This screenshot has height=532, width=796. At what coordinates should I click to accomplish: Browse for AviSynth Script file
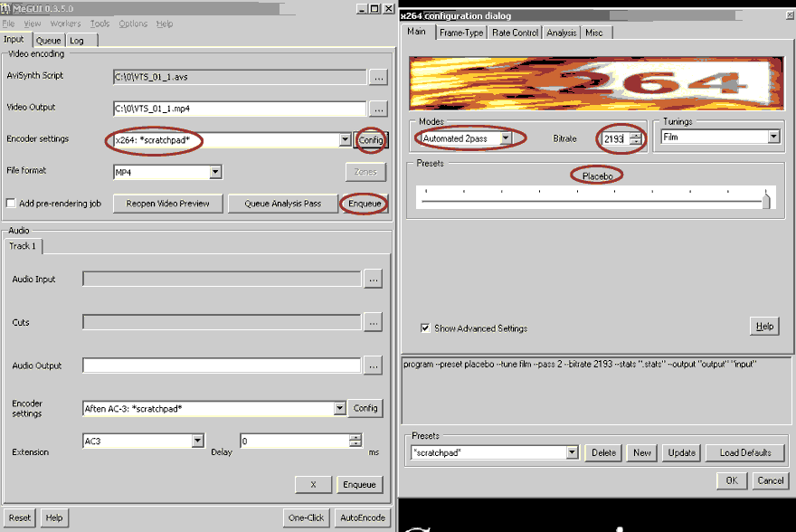click(378, 77)
